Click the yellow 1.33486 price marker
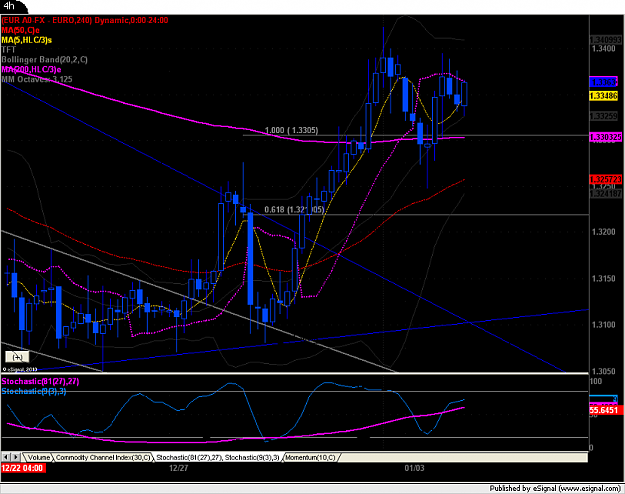The width and height of the screenshot is (625, 494). pos(603,96)
